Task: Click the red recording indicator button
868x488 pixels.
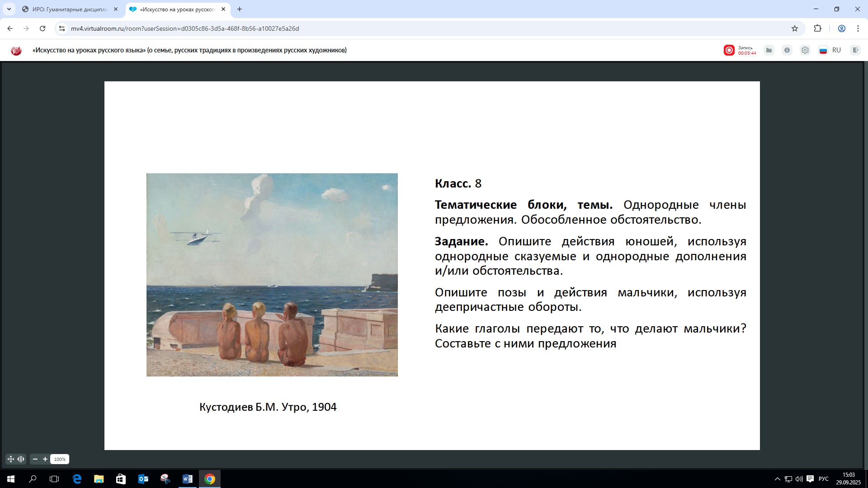Action: pos(729,50)
